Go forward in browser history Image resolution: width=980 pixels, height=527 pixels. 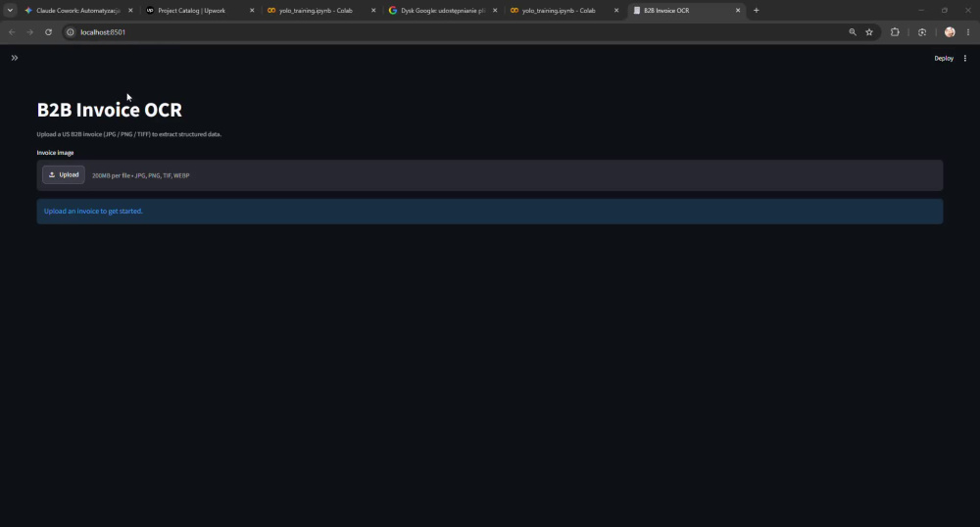click(29, 32)
